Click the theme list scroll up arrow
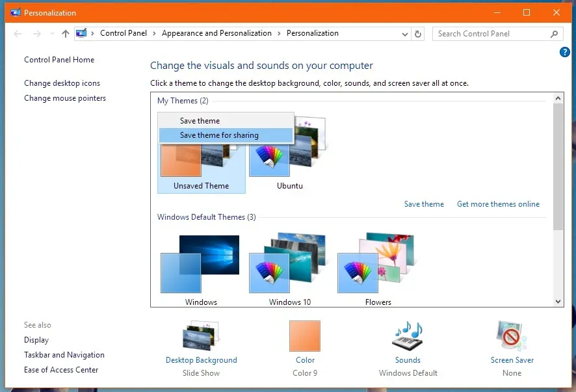 point(558,98)
